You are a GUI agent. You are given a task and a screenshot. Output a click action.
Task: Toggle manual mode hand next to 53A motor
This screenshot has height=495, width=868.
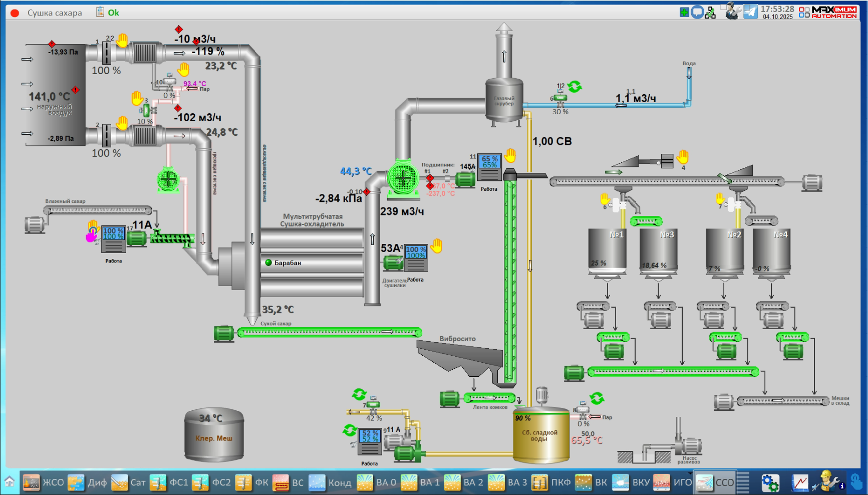coord(437,245)
